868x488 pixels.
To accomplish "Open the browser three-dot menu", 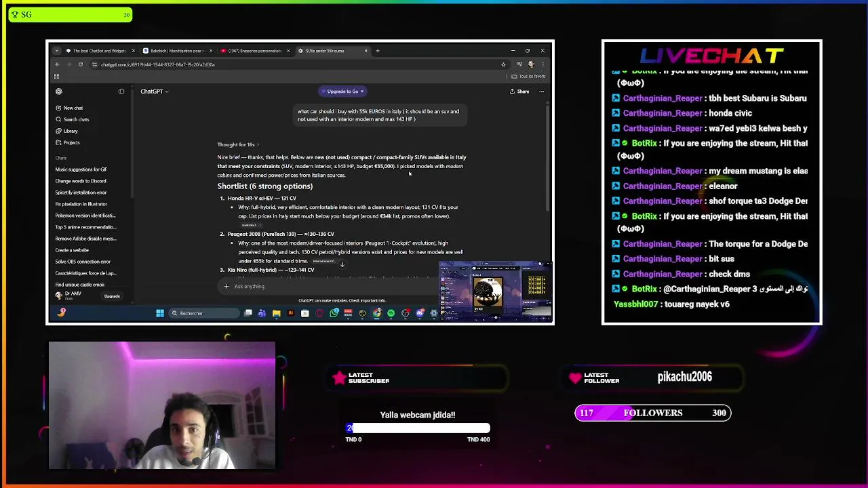I will click(542, 64).
